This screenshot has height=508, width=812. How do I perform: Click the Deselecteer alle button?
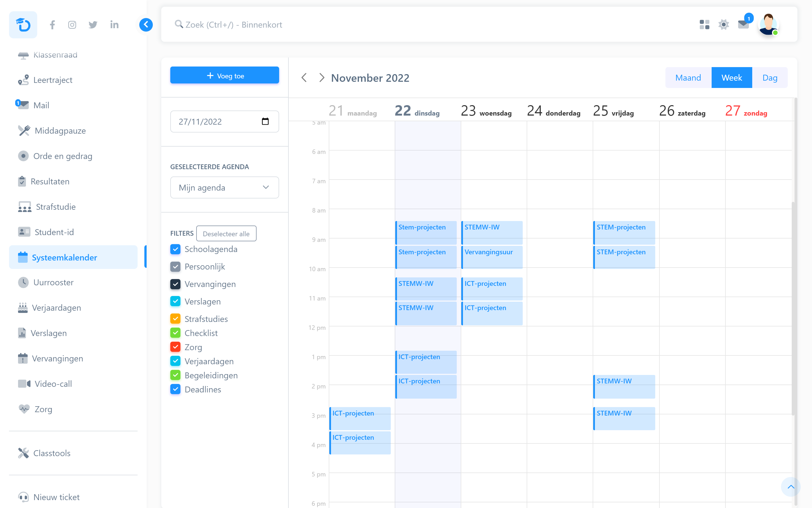point(226,233)
